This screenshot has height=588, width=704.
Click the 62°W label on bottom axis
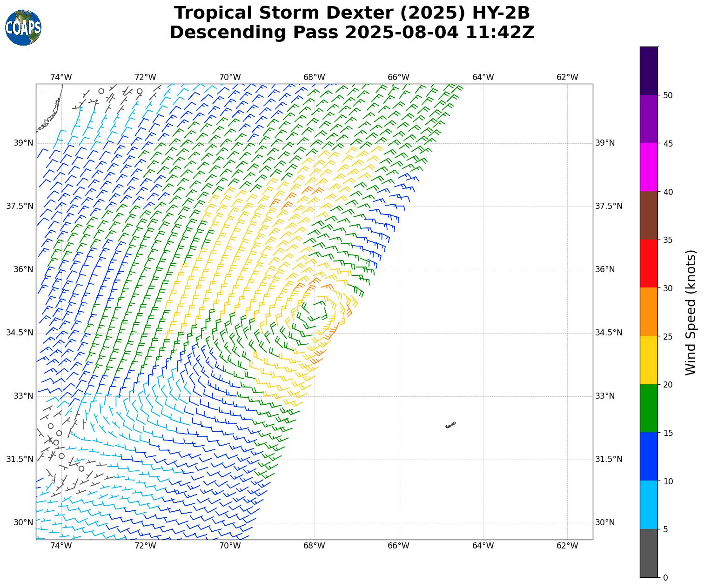tap(567, 546)
